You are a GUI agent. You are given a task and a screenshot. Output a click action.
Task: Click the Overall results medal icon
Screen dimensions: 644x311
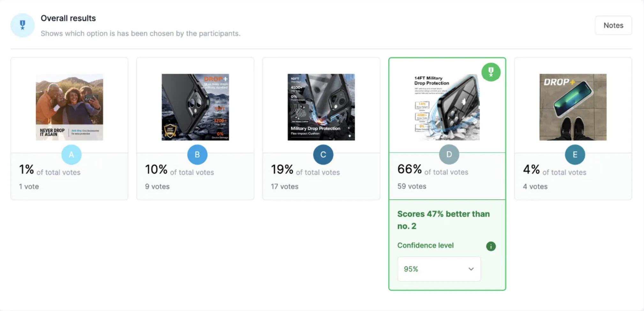coord(22,25)
